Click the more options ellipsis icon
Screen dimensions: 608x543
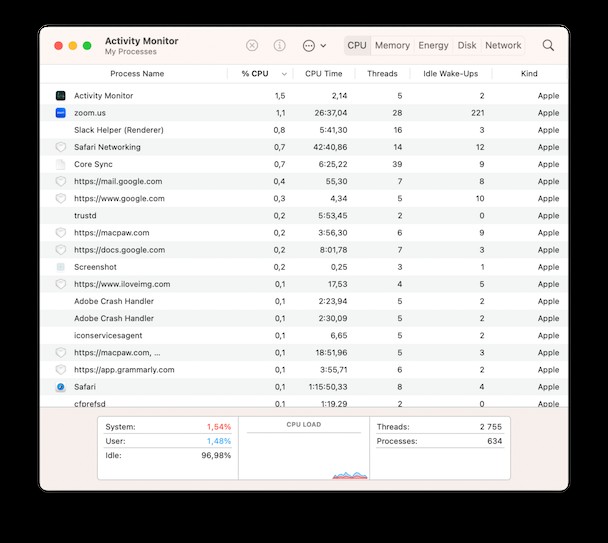[309, 46]
